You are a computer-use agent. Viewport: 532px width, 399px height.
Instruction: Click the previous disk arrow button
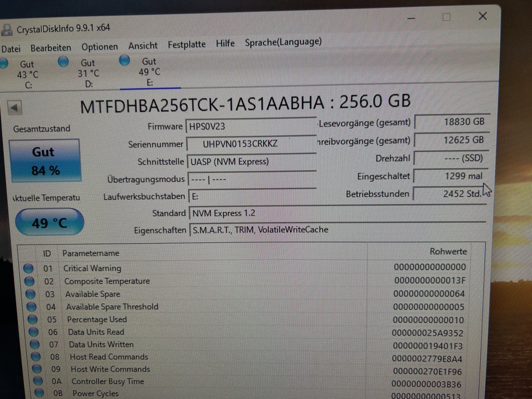coord(14,108)
